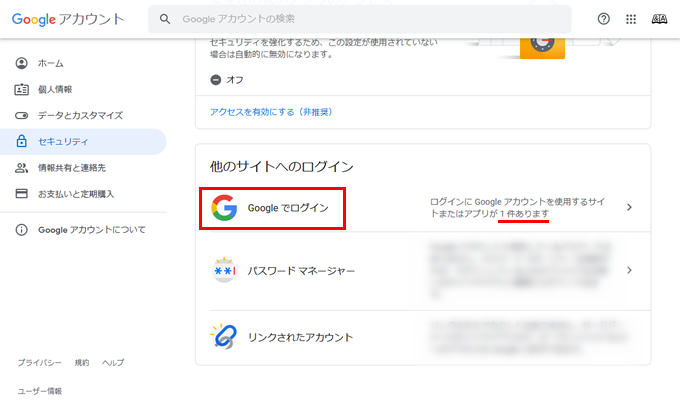Click the データとカスタマイズ toggle icon
680x406 pixels.
[x=21, y=115]
